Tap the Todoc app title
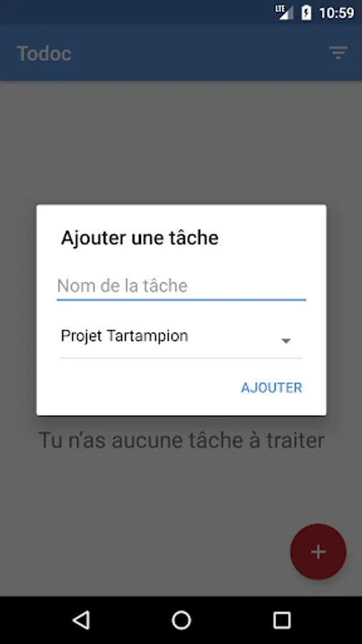The width and height of the screenshot is (362, 644). pyautogui.click(x=44, y=54)
